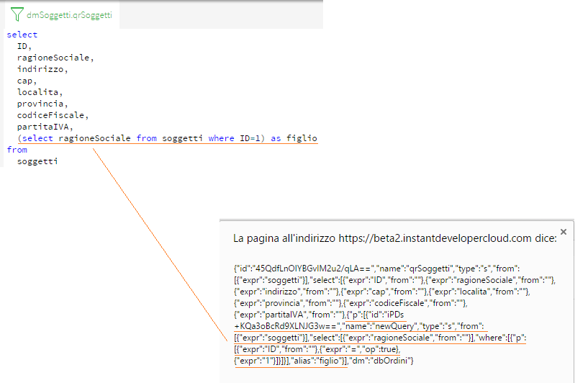Click the 'cap,' column line
The height and width of the screenshot is (383, 588).
coord(27,81)
